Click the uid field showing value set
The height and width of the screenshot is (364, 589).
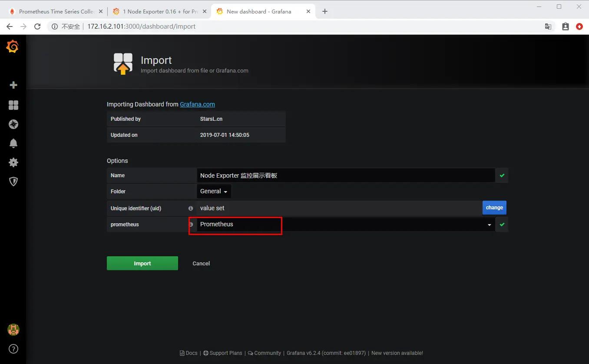pyautogui.click(x=339, y=208)
